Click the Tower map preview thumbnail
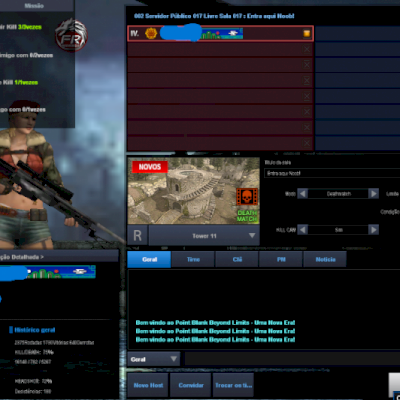This screenshot has height=400, width=400. [193, 191]
